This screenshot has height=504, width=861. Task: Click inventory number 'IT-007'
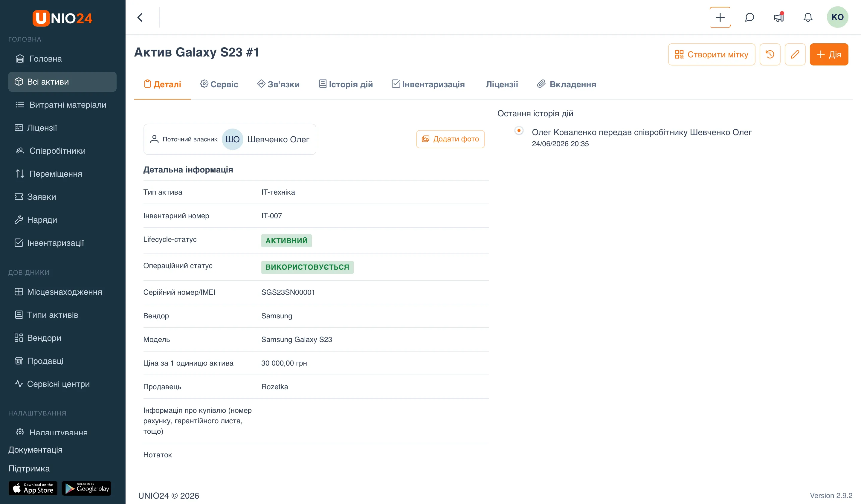[272, 216]
